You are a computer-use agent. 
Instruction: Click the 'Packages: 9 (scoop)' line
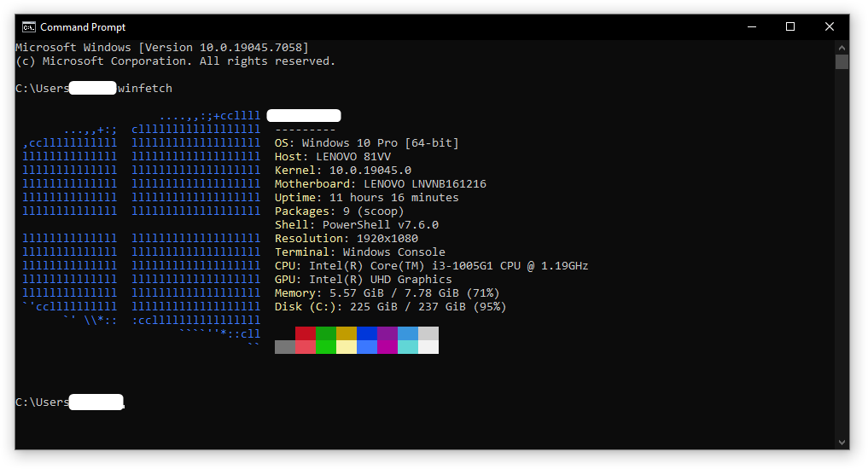pos(340,211)
